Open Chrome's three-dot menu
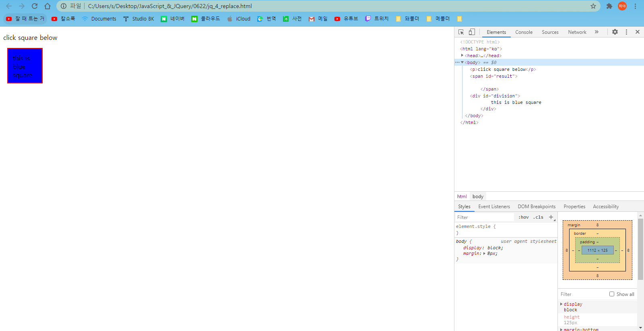Screen dimensions: 644x331 pyautogui.click(x=635, y=6)
